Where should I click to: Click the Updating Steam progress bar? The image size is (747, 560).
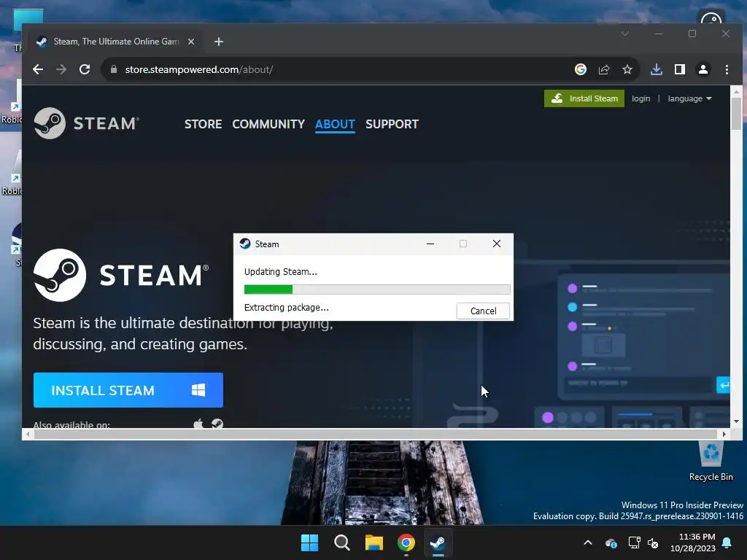377,289
